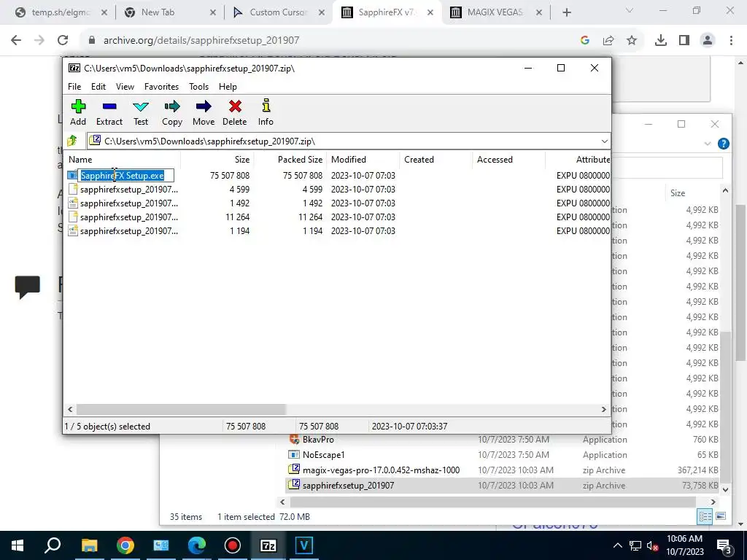Switch to the MAGIX VEGAS tab

tap(495, 12)
